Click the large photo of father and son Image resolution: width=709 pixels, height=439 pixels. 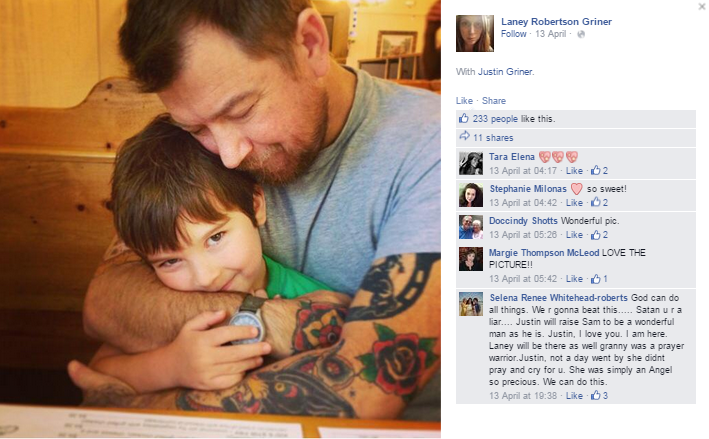coord(220,219)
